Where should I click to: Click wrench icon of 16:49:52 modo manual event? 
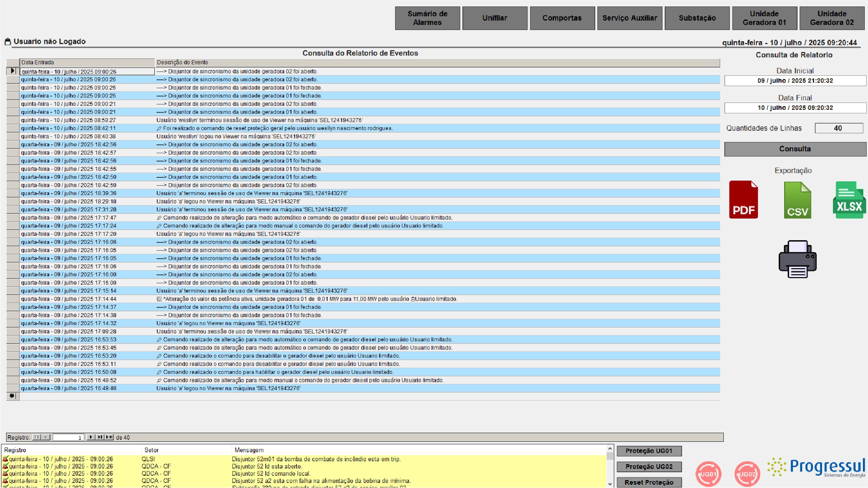[159, 380]
